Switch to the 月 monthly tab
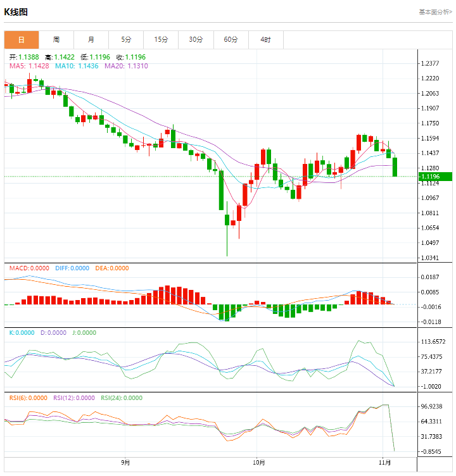The height and width of the screenshot is (476, 456). tap(91, 40)
